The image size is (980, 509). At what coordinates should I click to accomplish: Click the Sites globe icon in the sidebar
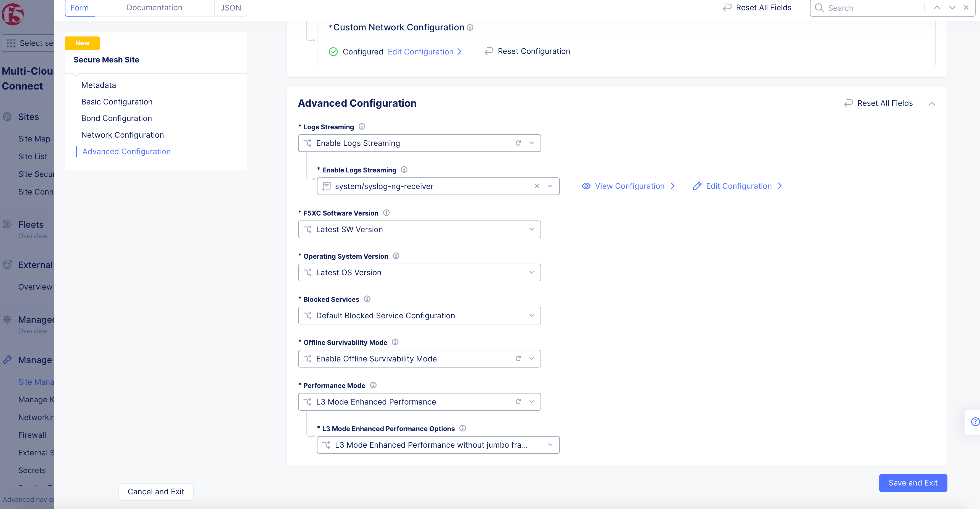7,117
